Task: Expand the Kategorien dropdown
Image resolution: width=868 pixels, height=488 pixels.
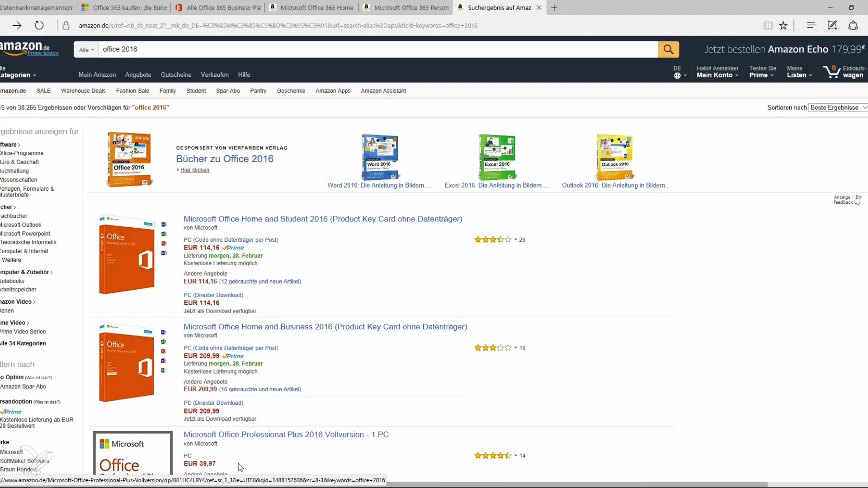Action: pyautogui.click(x=18, y=75)
